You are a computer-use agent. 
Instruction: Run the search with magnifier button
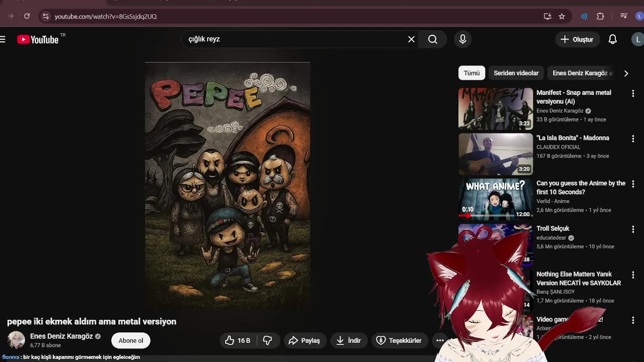433,39
